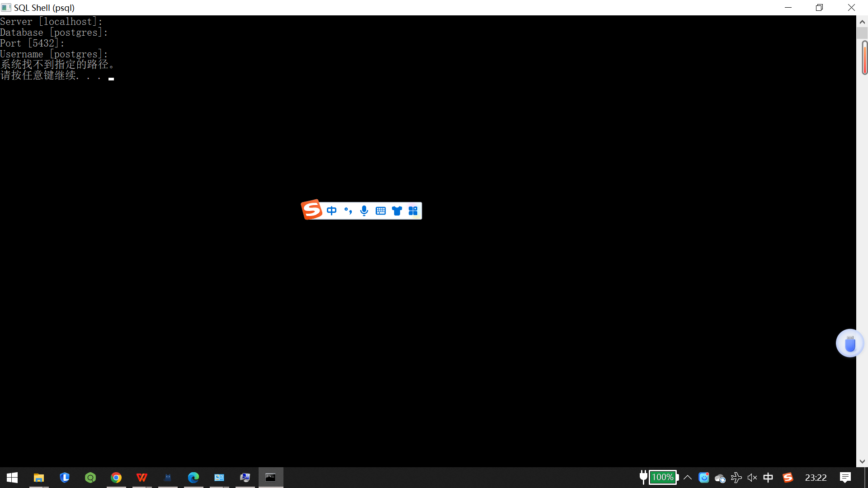Screen dimensions: 868x488
Task: Click Sogou voice input microphone
Action: (x=364, y=211)
